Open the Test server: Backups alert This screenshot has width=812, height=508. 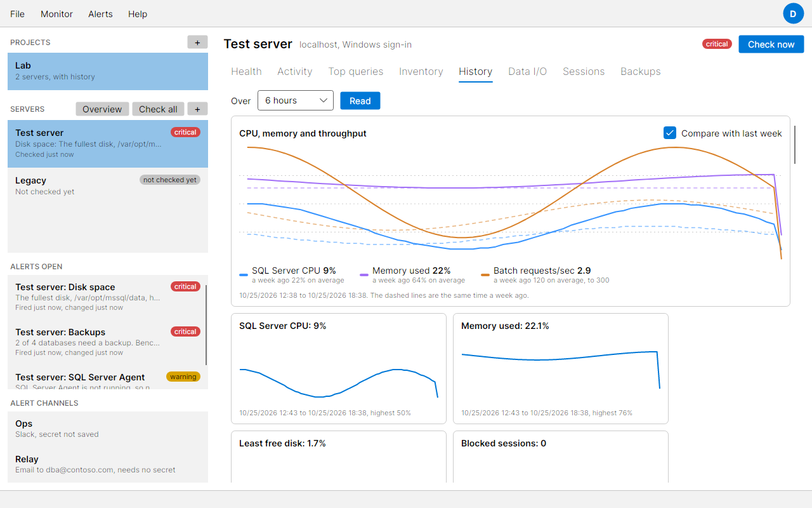(x=107, y=342)
